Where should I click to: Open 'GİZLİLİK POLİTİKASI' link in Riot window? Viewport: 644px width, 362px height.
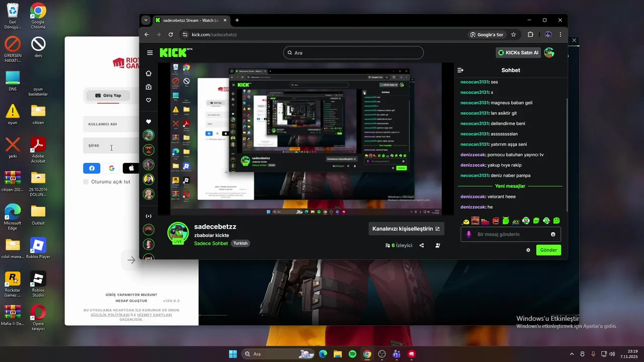(x=110, y=315)
